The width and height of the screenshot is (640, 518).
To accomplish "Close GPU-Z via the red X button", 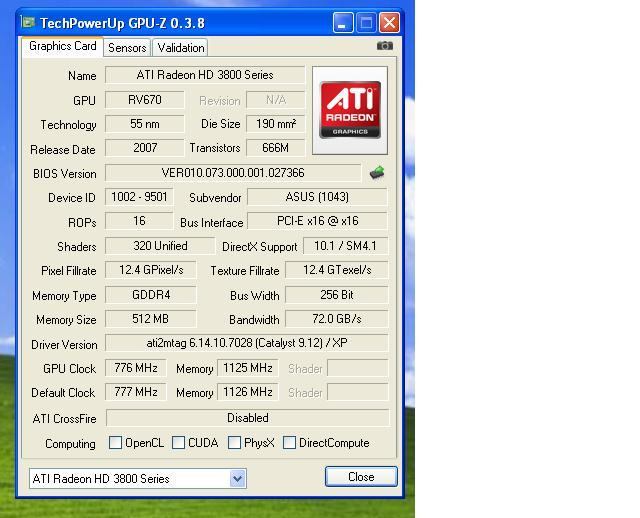I will click(x=389, y=22).
